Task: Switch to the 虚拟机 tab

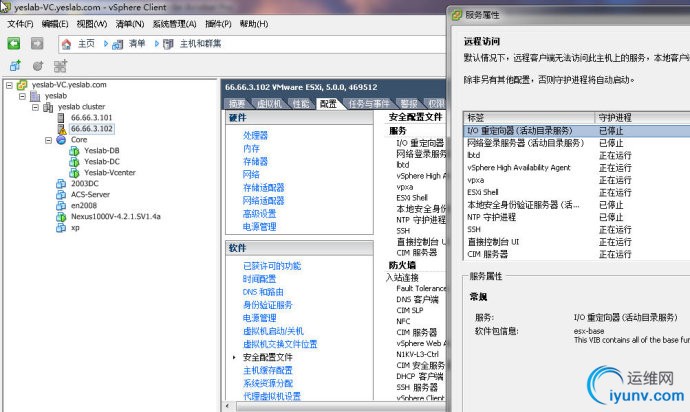Action: (x=269, y=104)
